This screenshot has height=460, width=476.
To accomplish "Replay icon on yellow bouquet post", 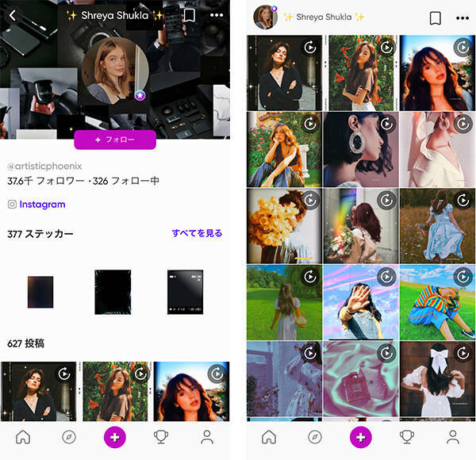I will [310, 201].
